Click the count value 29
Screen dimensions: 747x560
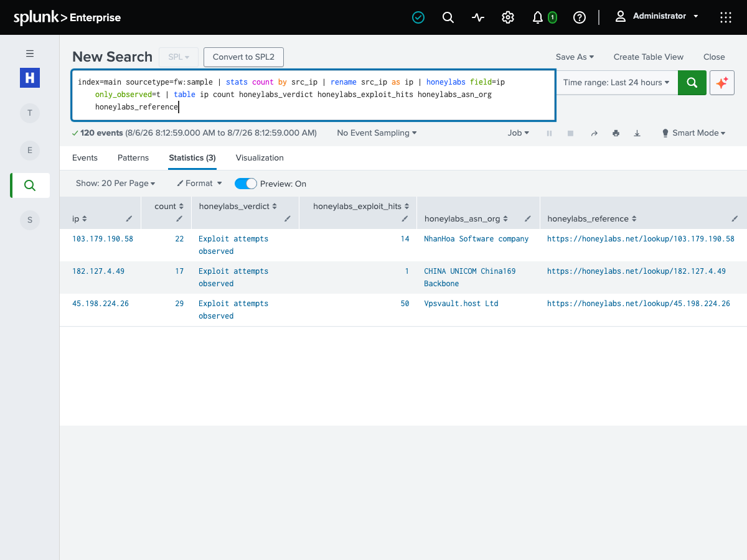point(179,304)
